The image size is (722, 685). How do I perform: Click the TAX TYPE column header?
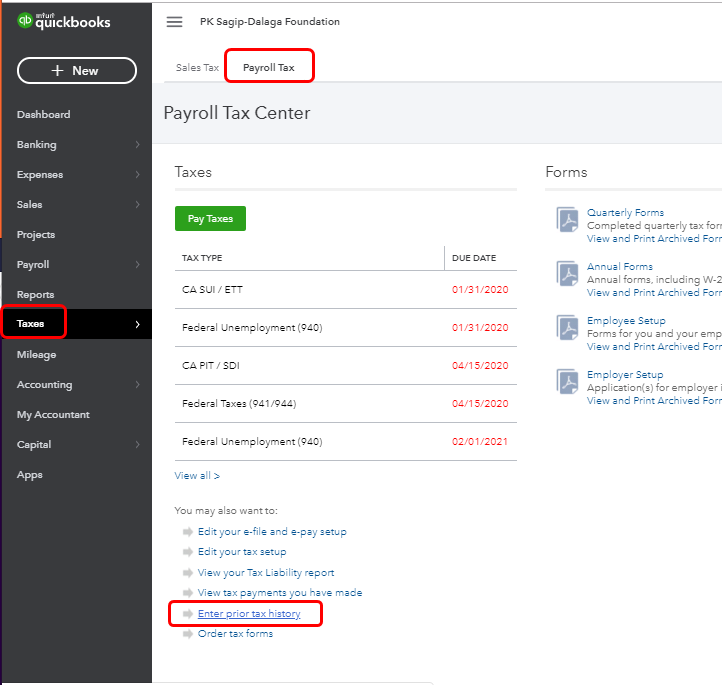[x=202, y=258]
